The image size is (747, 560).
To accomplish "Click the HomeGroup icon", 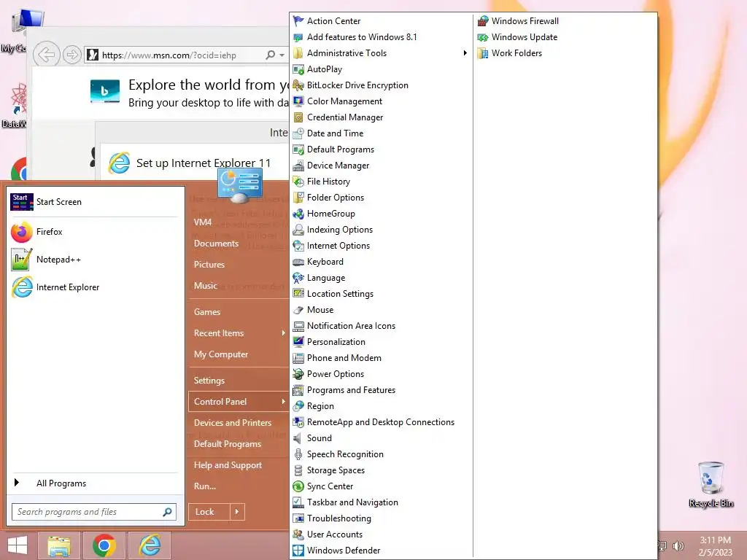I will tap(298, 214).
